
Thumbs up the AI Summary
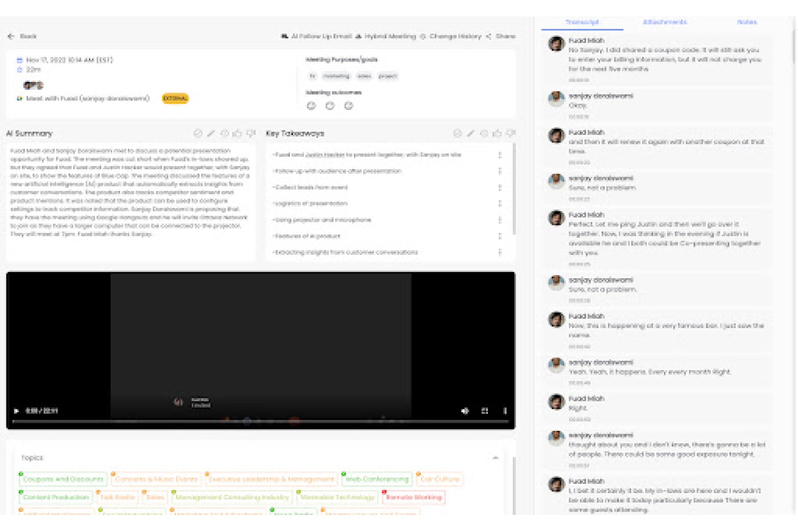pos(237,133)
